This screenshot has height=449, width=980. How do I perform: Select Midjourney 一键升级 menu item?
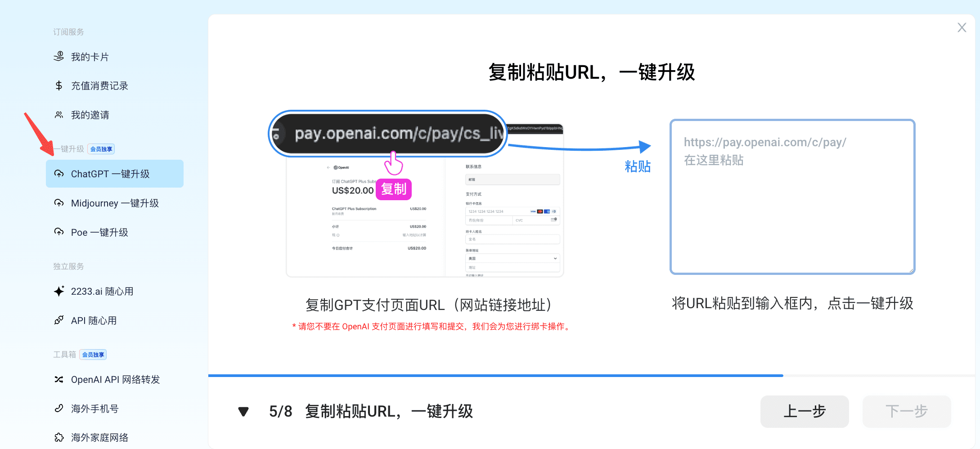pyautogui.click(x=115, y=203)
